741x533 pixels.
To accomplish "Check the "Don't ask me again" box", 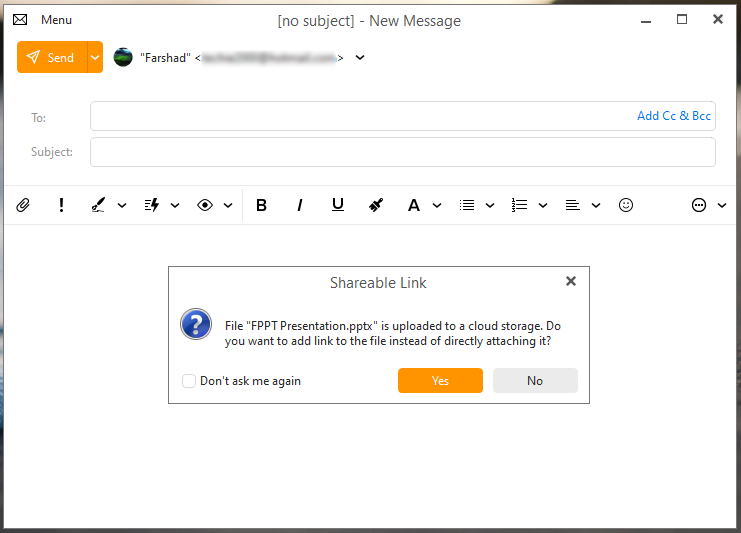I will point(189,381).
